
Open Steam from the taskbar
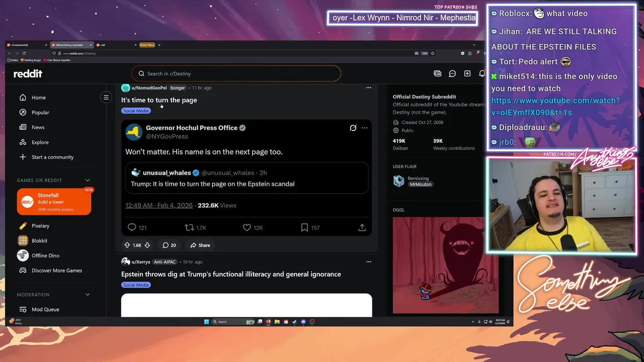[x=294, y=322]
